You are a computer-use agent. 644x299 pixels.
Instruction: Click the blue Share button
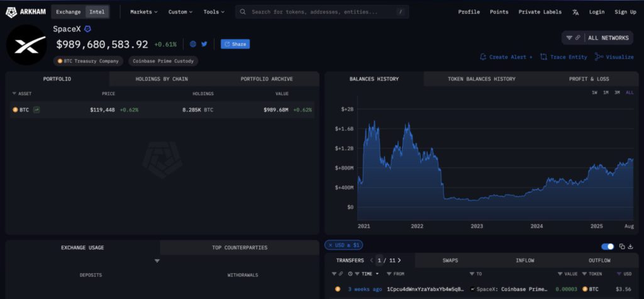[x=235, y=44]
